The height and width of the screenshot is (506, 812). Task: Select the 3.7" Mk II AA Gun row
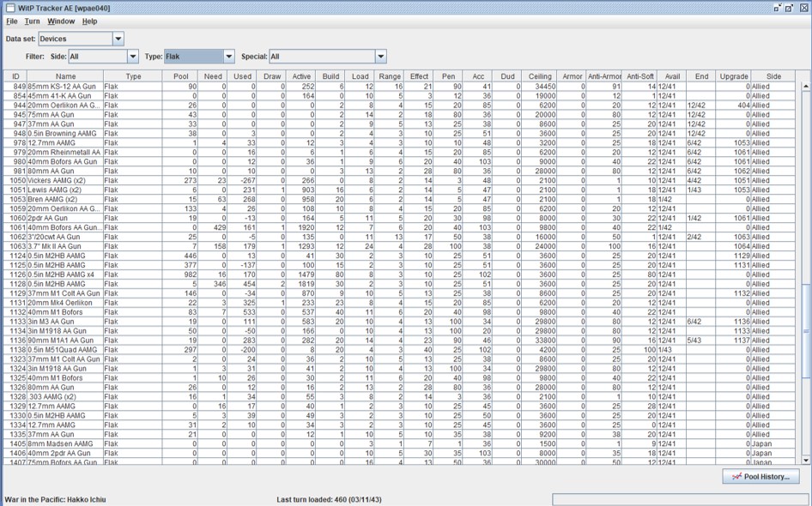coord(399,246)
